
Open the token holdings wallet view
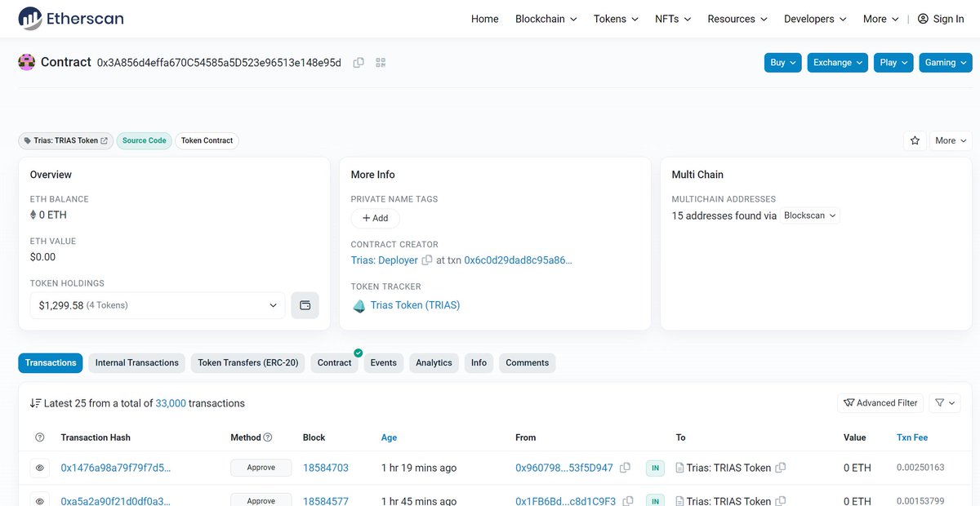click(x=305, y=305)
